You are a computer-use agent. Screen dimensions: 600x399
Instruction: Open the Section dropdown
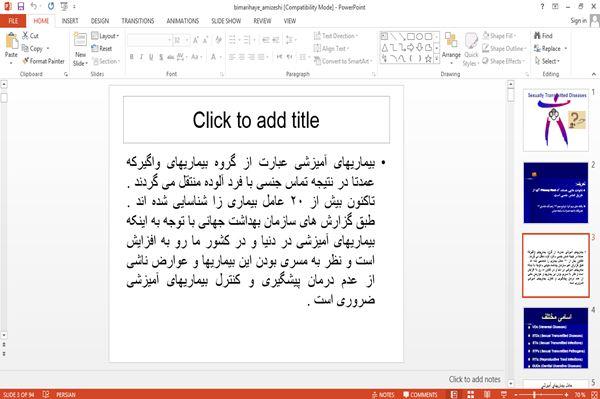(106, 61)
